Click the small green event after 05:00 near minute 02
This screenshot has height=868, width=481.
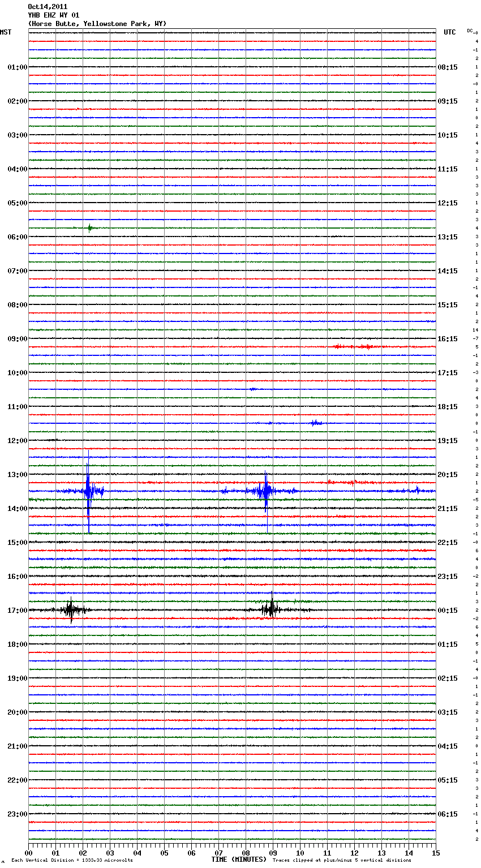tap(89, 228)
